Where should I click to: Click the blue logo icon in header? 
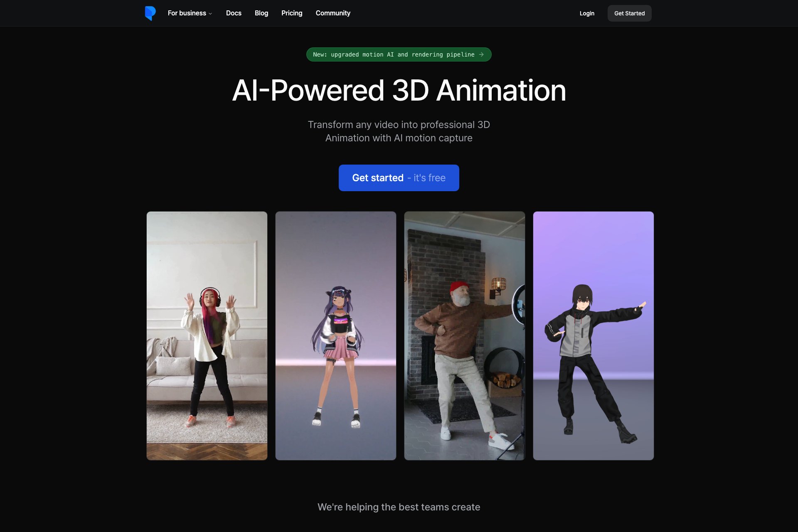click(150, 13)
